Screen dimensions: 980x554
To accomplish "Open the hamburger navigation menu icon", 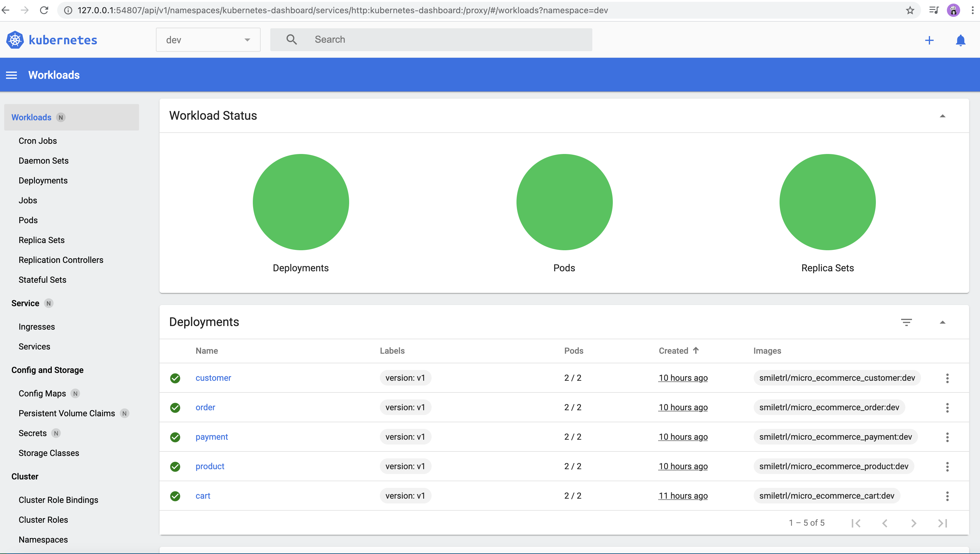I will pyautogui.click(x=11, y=75).
